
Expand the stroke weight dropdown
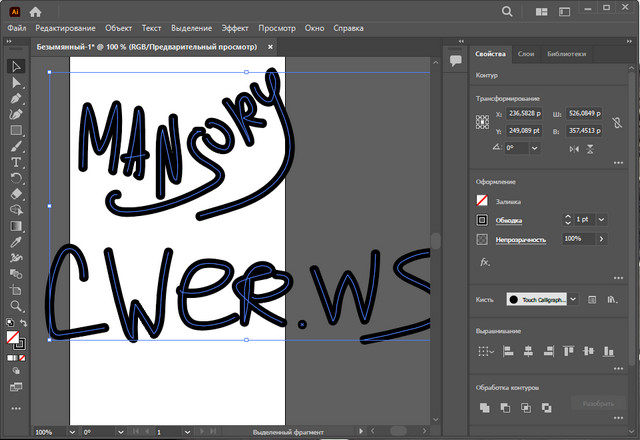point(600,219)
